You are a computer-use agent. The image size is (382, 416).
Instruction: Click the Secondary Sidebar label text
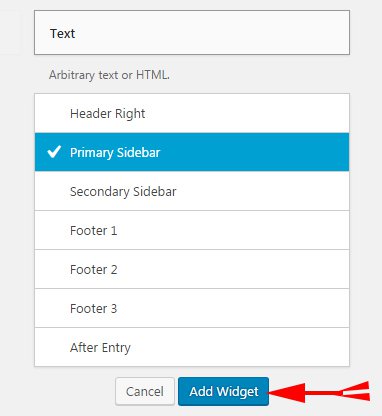(123, 191)
